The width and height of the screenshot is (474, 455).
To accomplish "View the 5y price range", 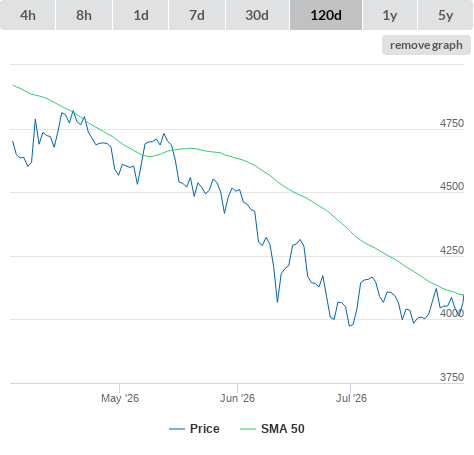I will (x=446, y=15).
